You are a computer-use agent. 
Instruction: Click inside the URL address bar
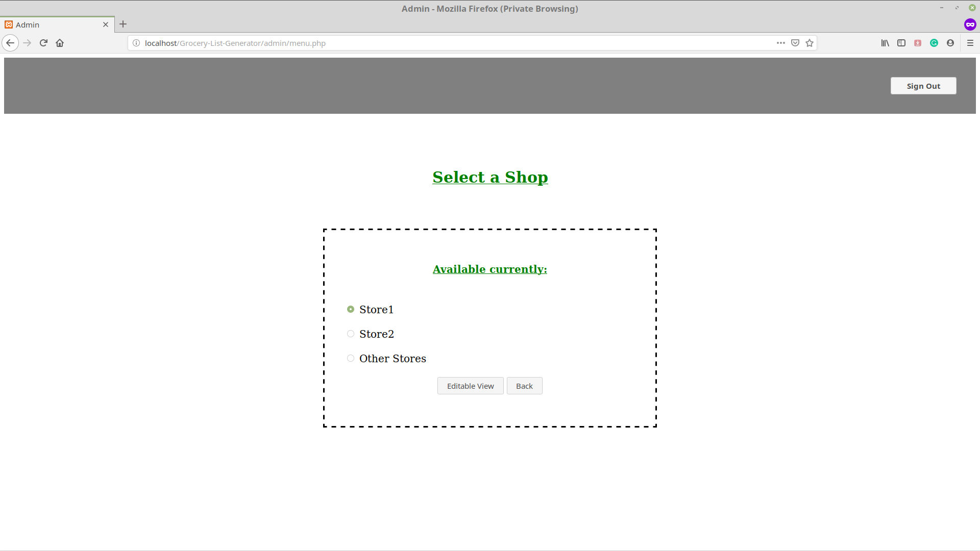tap(459, 43)
